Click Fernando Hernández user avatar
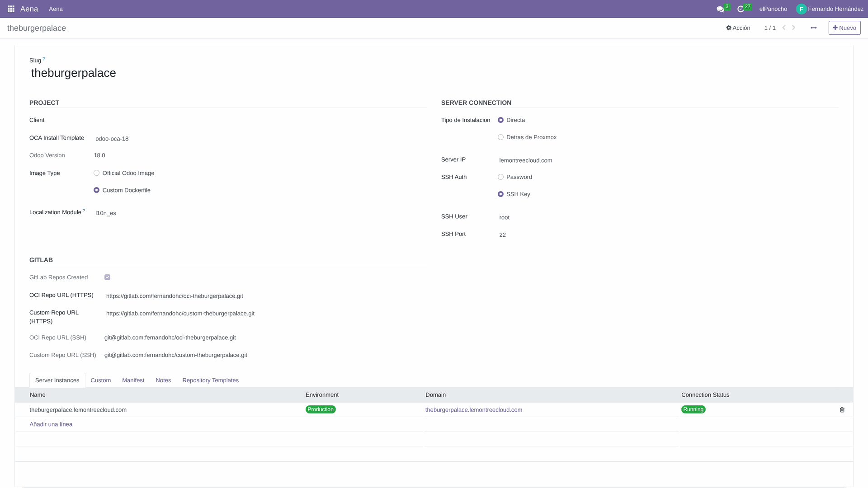Viewport: 868px width, 488px height. click(801, 9)
